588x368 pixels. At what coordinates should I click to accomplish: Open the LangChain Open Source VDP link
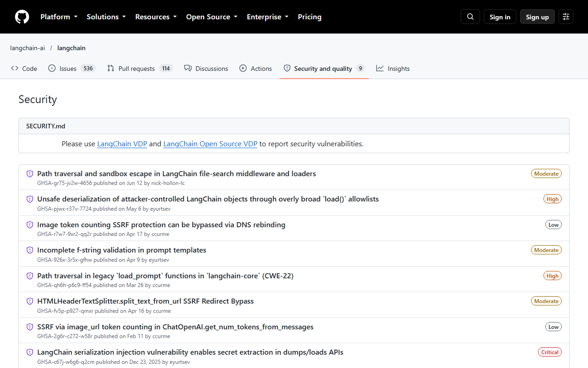pos(210,144)
